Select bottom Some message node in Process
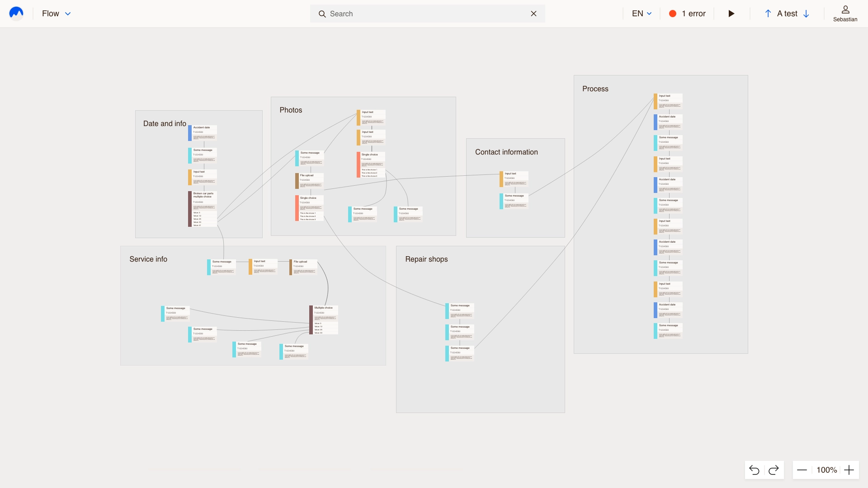The image size is (868, 488). [668, 331]
